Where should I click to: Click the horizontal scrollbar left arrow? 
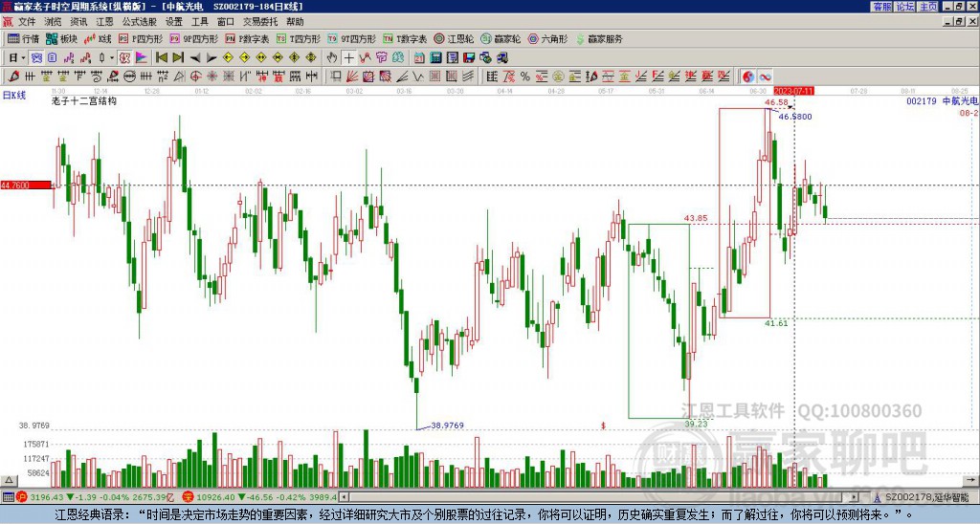coord(344,497)
